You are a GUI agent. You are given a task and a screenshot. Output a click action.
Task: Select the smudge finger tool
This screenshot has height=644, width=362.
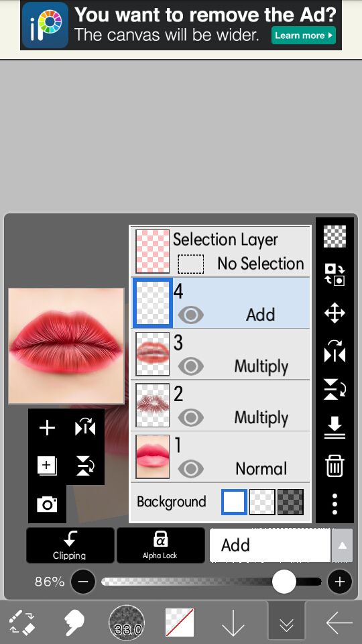pyautogui.click(x=74, y=622)
